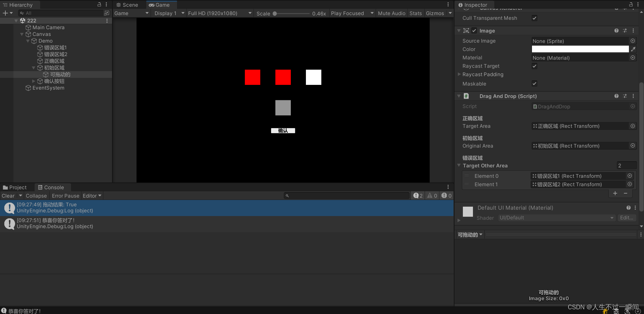Screen dimensions: 644x314
Task: Toggle info messages count filter
Action: (418, 196)
